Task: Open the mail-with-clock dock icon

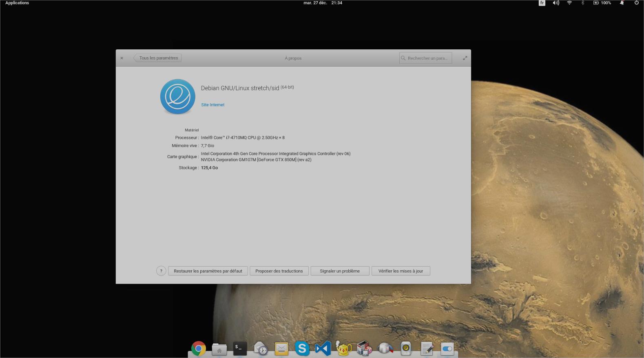Action: [x=261, y=349]
